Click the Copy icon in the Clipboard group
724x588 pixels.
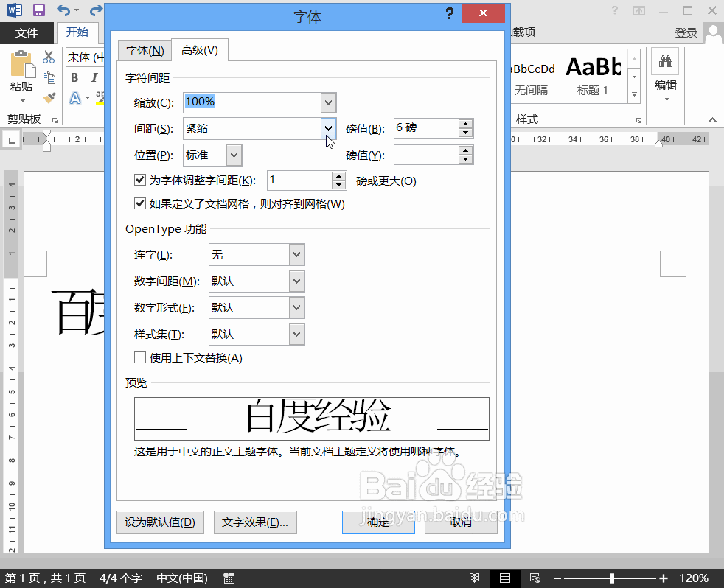click(x=48, y=76)
